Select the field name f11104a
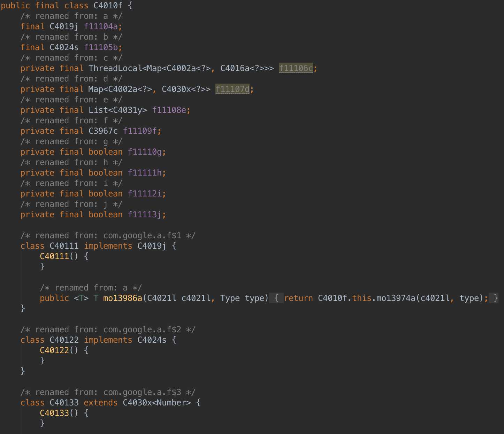The height and width of the screenshot is (434, 504). click(x=101, y=26)
